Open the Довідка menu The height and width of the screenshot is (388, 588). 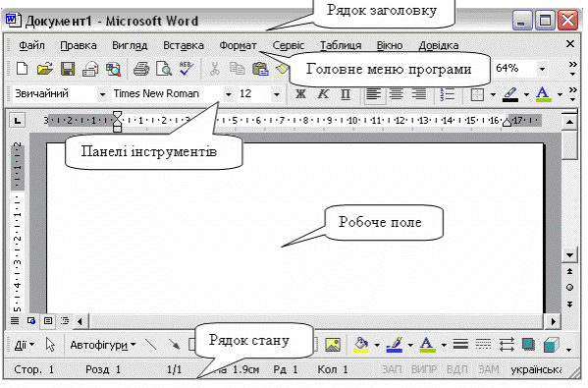439,45
